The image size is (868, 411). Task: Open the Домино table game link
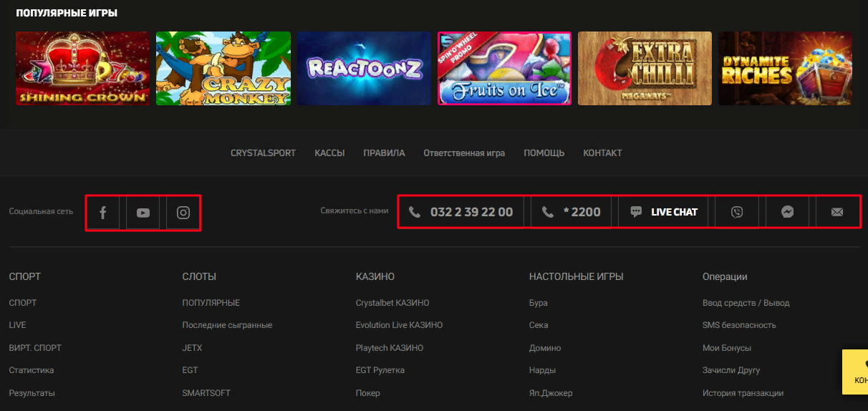(x=545, y=348)
